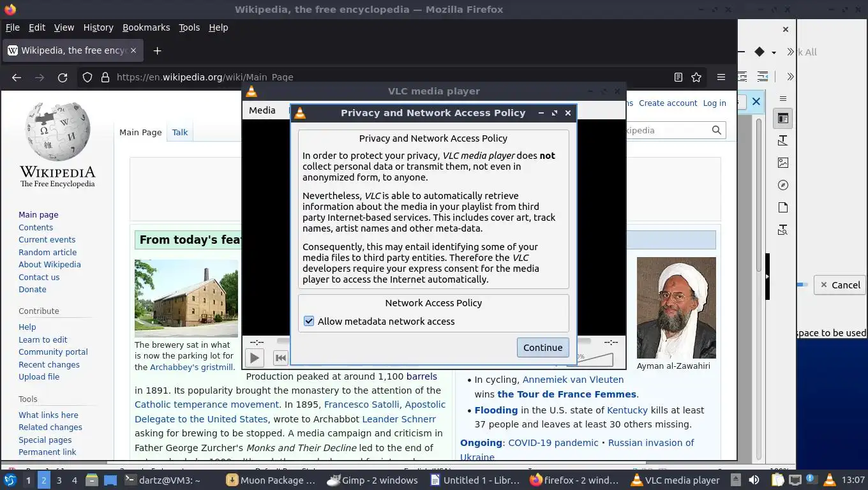Click Cancel button in background window
868x490 pixels.
[839, 285]
